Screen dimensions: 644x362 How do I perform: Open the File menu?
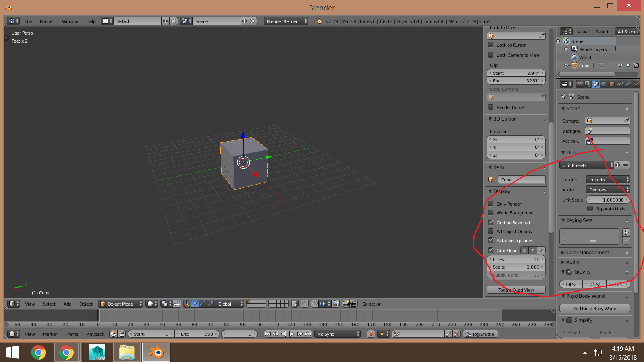click(28, 21)
